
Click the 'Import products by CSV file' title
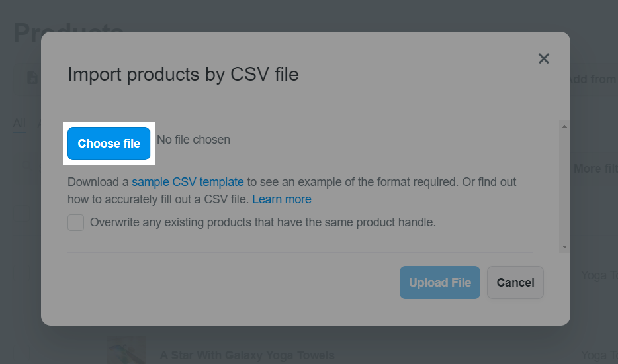183,74
